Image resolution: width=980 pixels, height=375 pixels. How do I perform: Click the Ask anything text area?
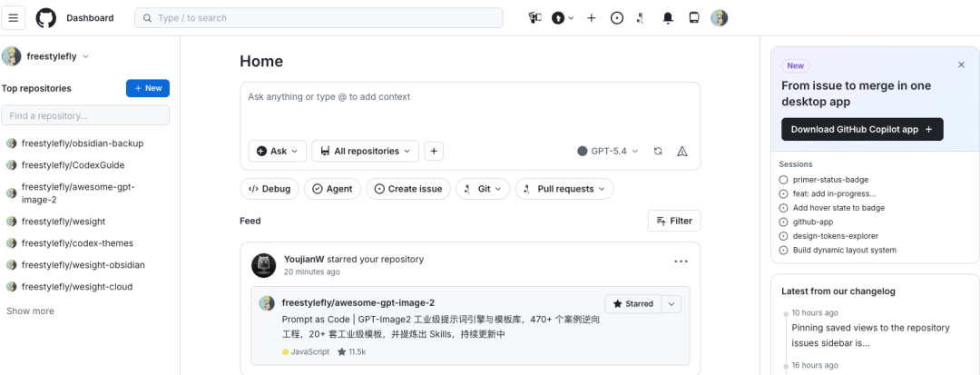(x=470, y=109)
